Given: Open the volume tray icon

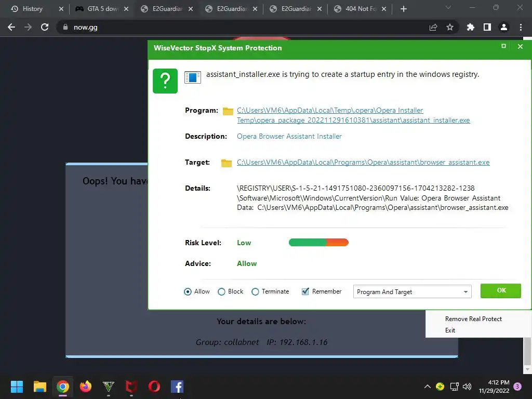Looking at the screenshot, I should 467,387.
